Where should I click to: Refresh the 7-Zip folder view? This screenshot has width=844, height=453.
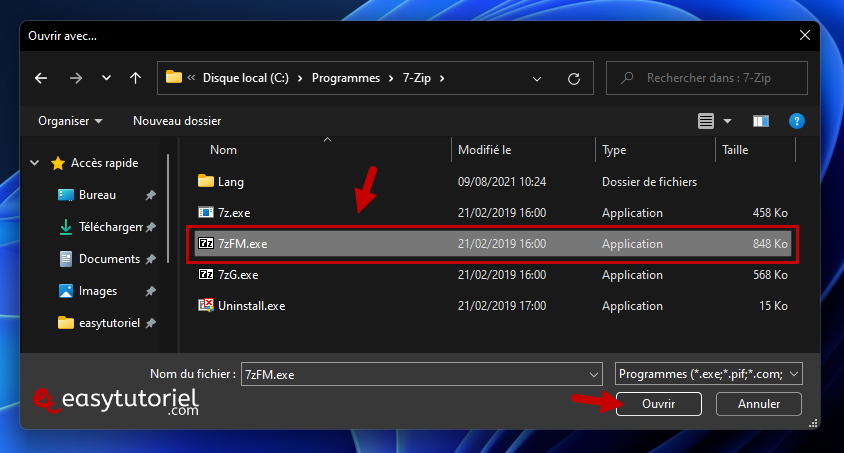click(574, 79)
